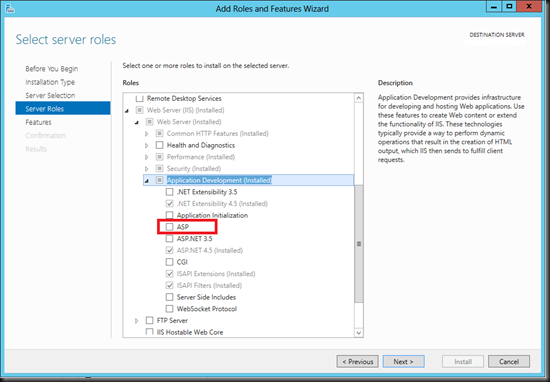This screenshot has height=382, width=550.
Task: Click the Previous button
Action: [x=357, y=362]
